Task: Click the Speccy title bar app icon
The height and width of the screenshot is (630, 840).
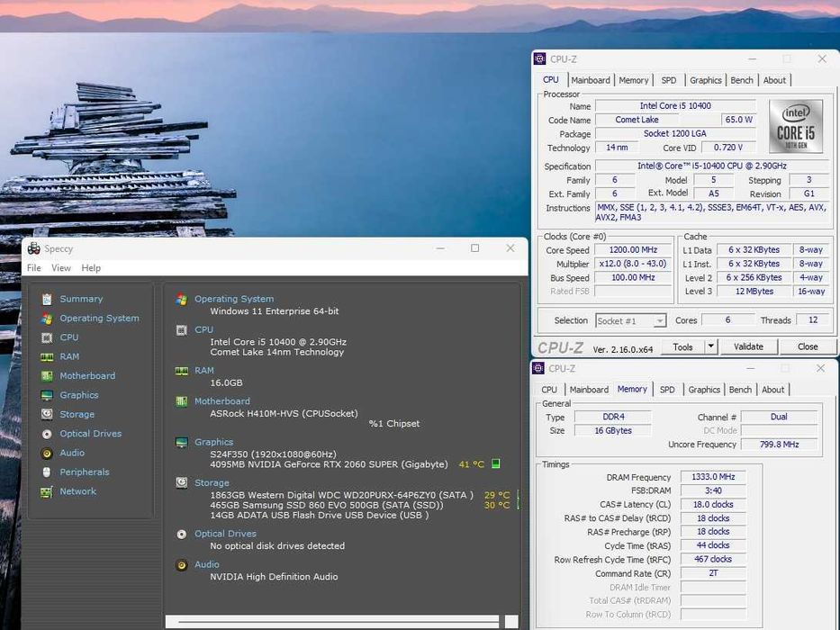Action: pyautogui.click(x=33, y=248)
